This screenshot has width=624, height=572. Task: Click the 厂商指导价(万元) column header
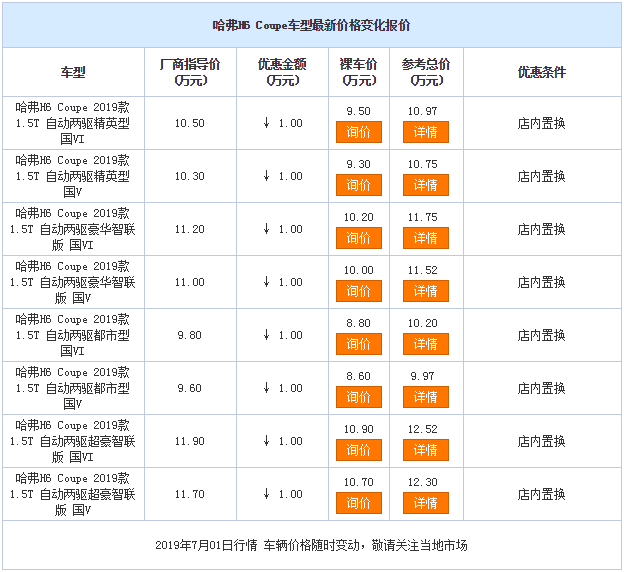coord(190,72)
